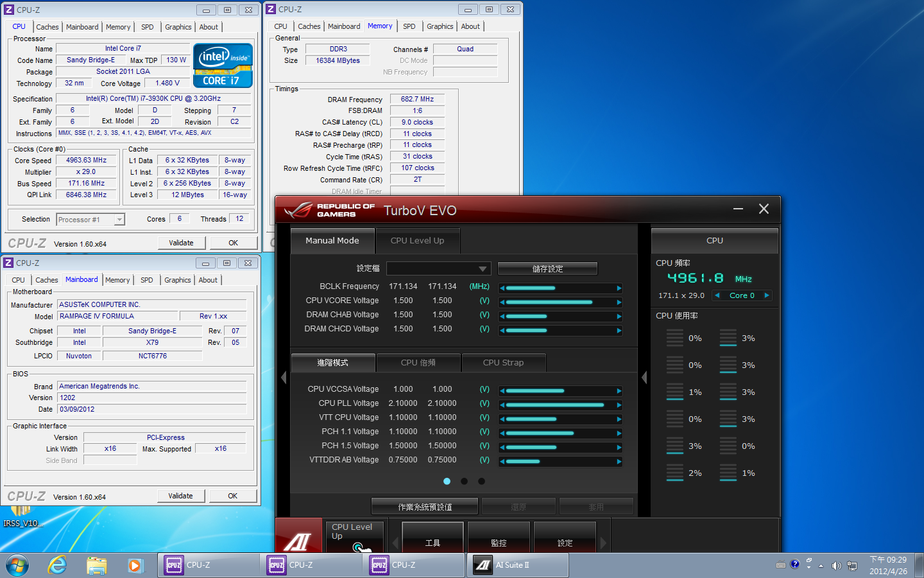Click the BCLK Frequency slider bar

561,288
